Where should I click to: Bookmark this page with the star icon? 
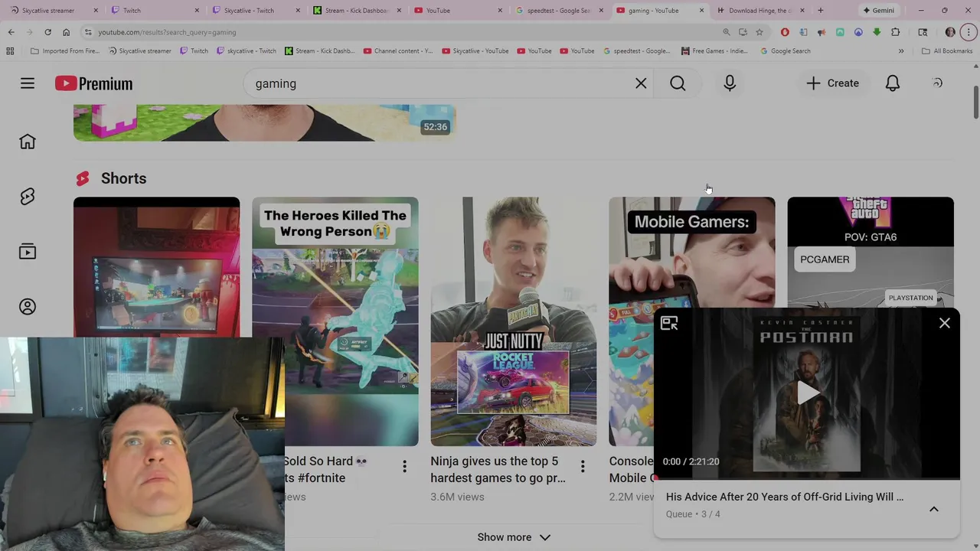click(759, 32)
